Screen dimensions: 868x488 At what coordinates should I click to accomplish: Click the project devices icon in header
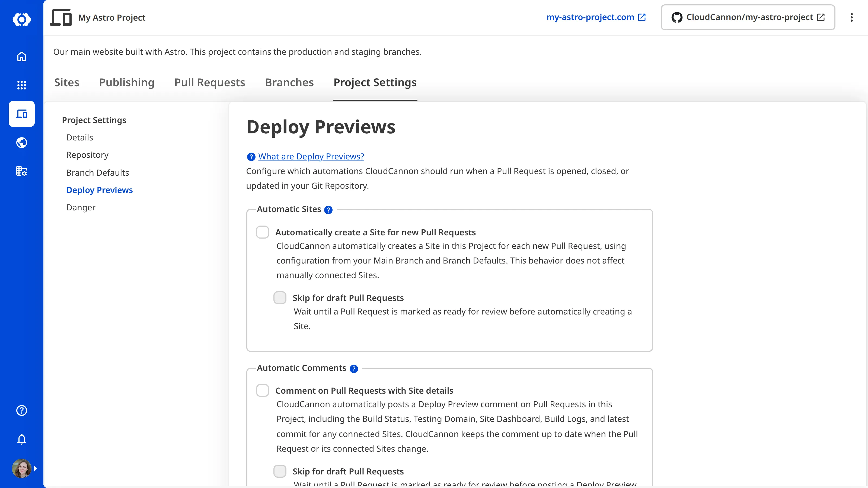tap(61, 18)
